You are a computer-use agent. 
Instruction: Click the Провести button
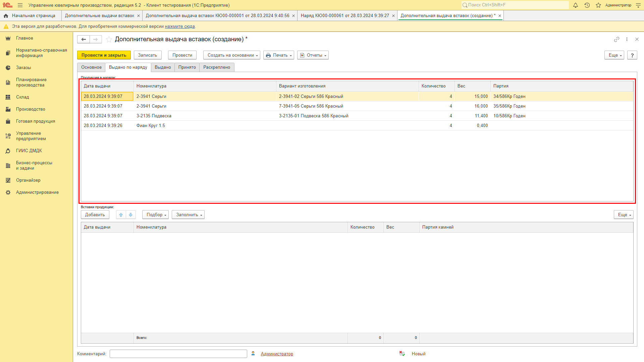tap(182, 55)
